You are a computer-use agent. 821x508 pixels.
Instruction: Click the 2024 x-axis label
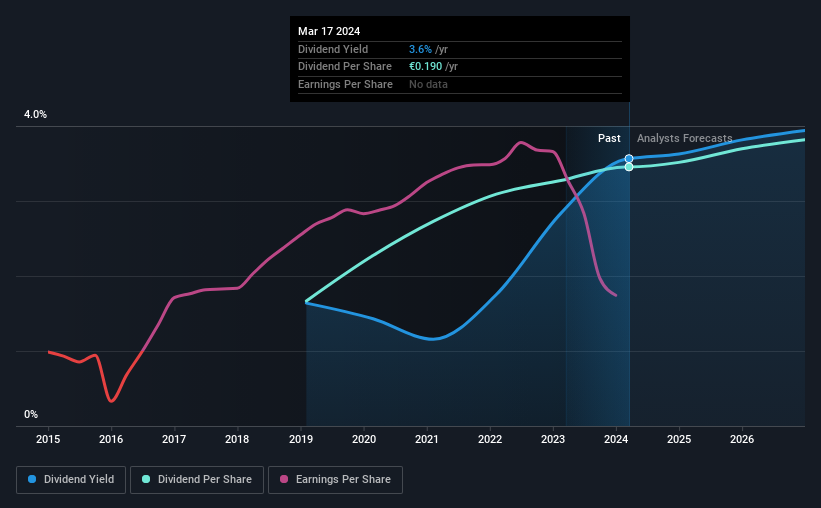click(x=616, y=439)
